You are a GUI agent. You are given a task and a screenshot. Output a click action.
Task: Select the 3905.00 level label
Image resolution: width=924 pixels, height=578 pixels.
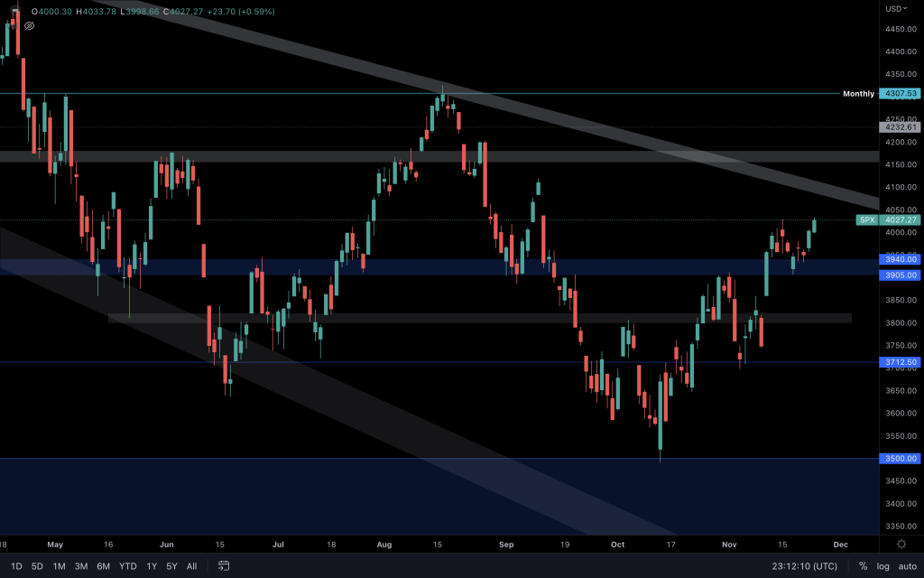coord(900,275)
